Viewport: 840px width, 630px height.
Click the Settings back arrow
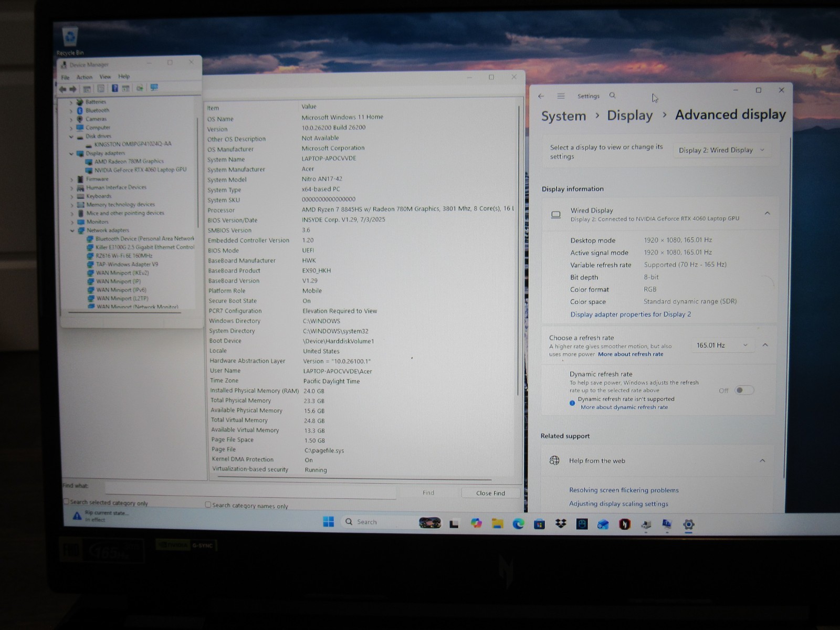(541, 96)
